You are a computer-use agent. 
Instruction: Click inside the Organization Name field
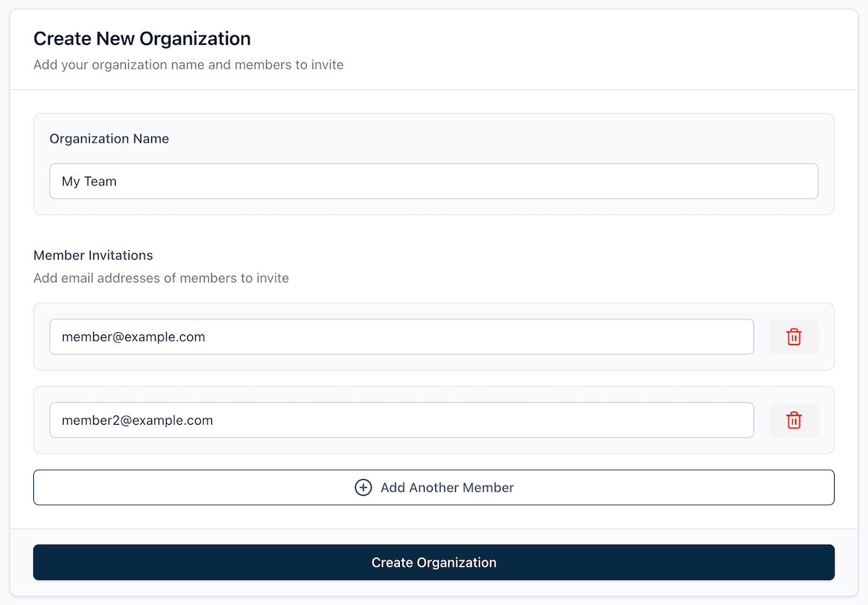pyautogui.click(x=433, y=181)
